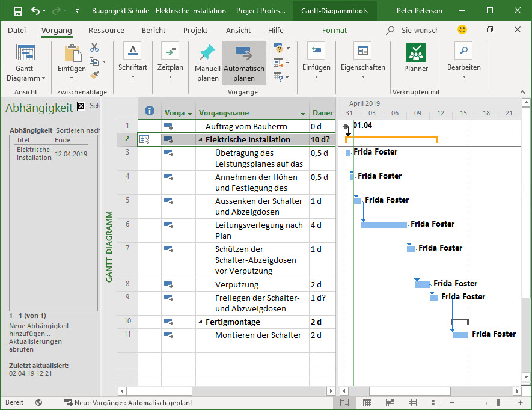Select the Leitungsverlegung nach Plan task
Screen dimensions: 532x410
click(x=252, y=230)
